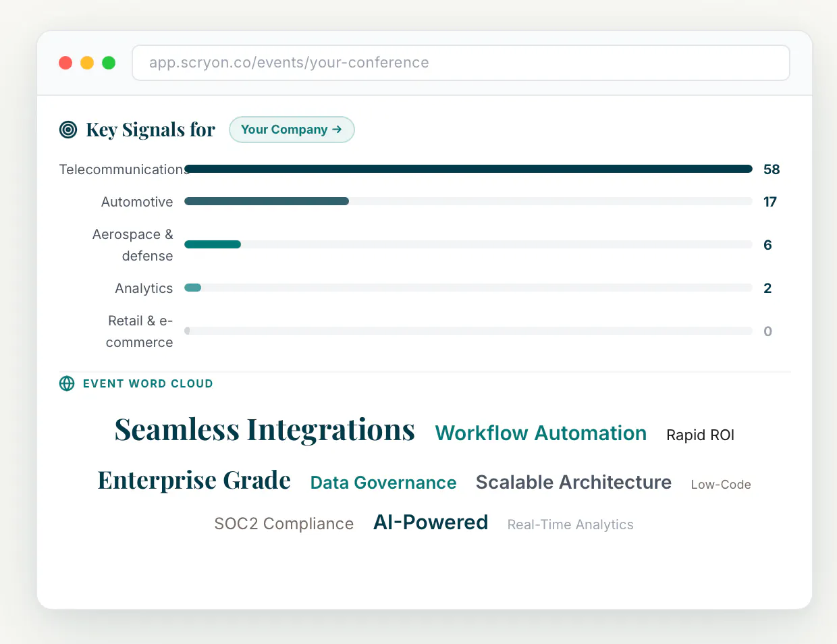
Task: Click the Low-Code word
Action: pyautogui.click(x=721, y=485)
